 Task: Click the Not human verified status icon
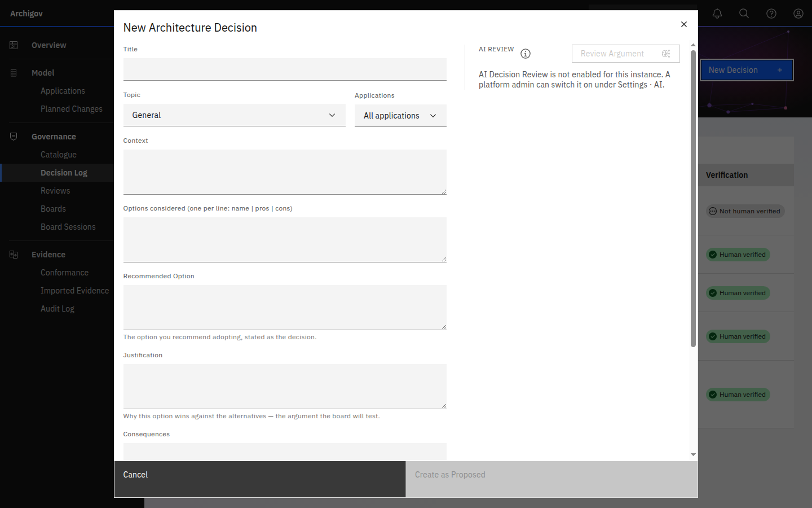click(x=713, y=211)
